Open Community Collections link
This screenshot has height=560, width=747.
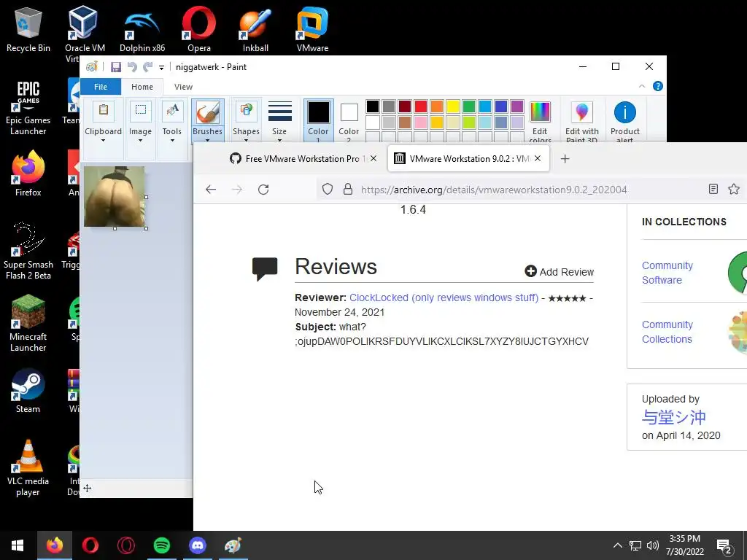(x=667, y=332)
